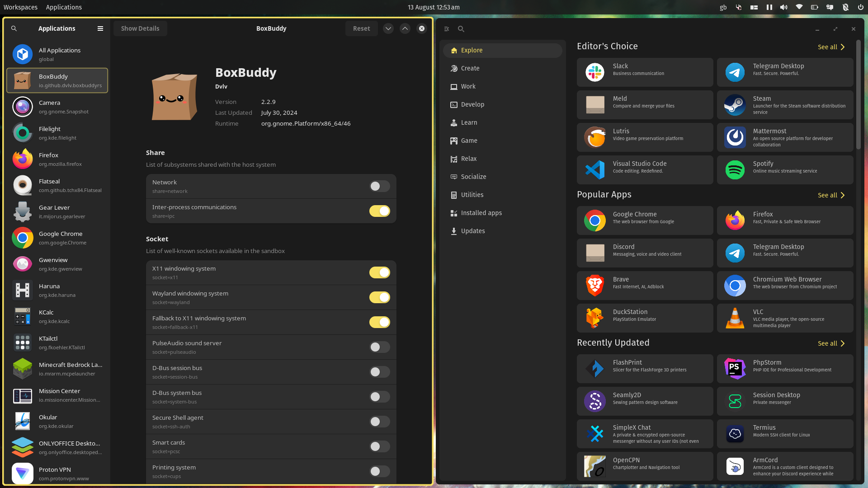Viewport: 868px width, 488px height.
Task: Toggle the store sidebar collapse icon
Action: [447, 29]
